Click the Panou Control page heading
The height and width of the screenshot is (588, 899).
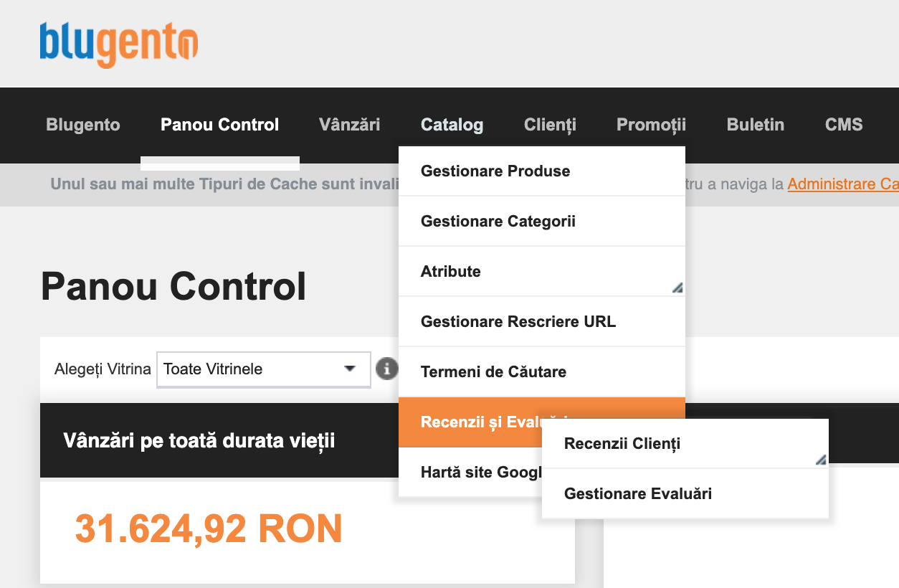[x=173, y=286]
